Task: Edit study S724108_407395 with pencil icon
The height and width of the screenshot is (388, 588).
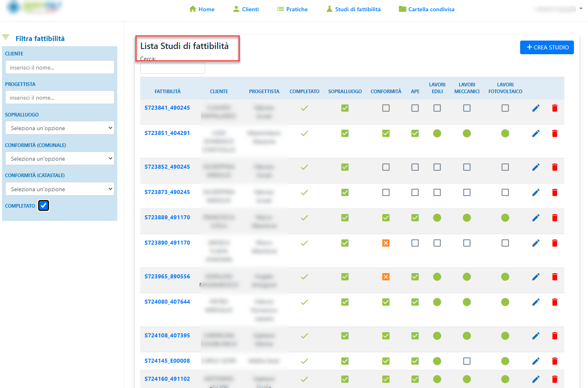Action: [x=536, y=336]
